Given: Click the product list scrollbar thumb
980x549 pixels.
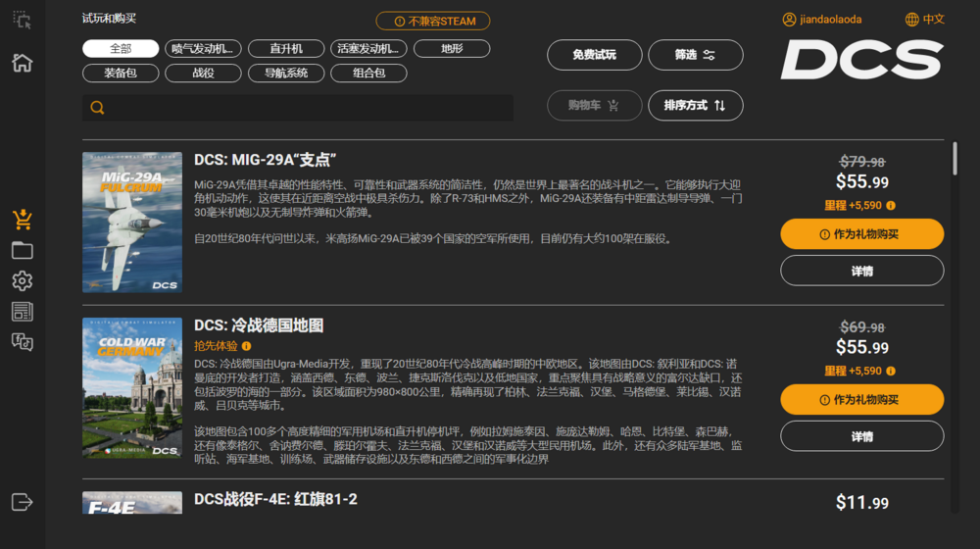Looking at the screenshot, I should click(955, 158).
